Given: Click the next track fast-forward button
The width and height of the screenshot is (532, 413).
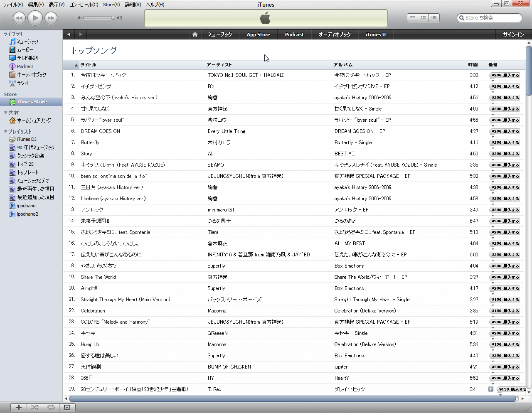Looking at the screenshot, I should (51, 18).
